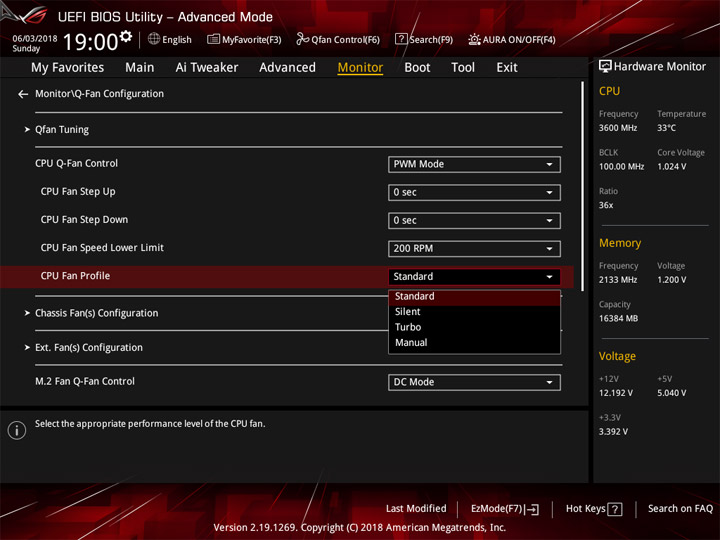Click the settings gear next to the clock
Image resolution: width=720 pixels, height=540 pixels.
[x=125, y=36]
